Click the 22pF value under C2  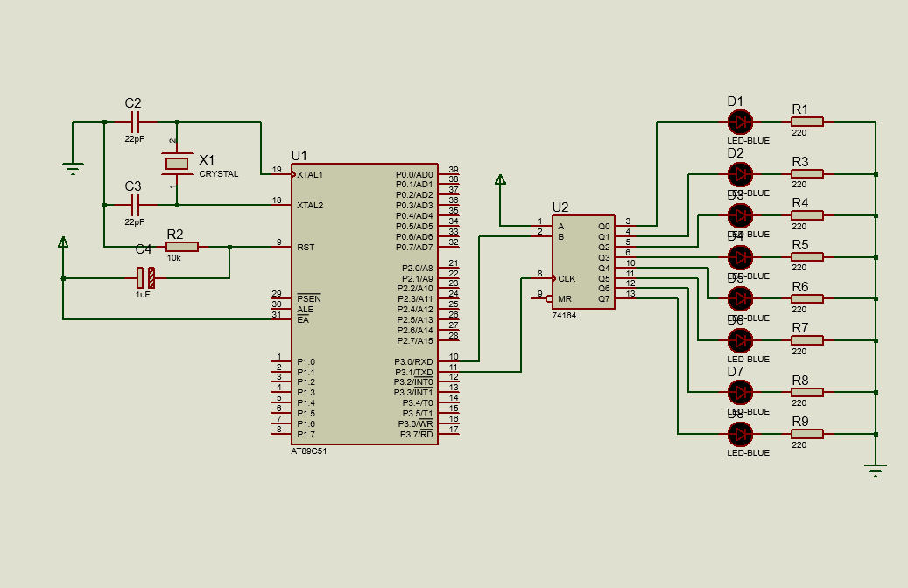click(x=134, y=139)
